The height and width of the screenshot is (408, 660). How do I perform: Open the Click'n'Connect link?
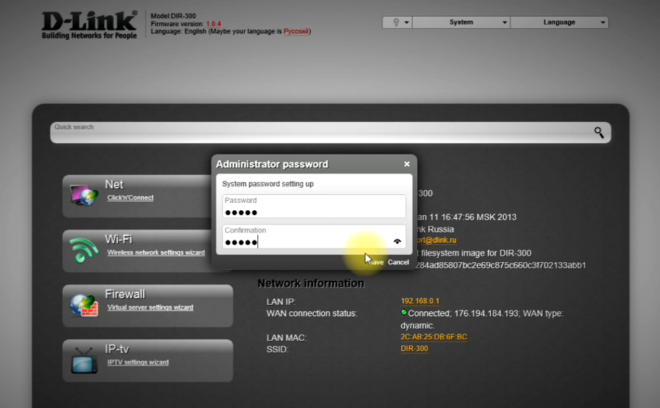pos(130,198)
